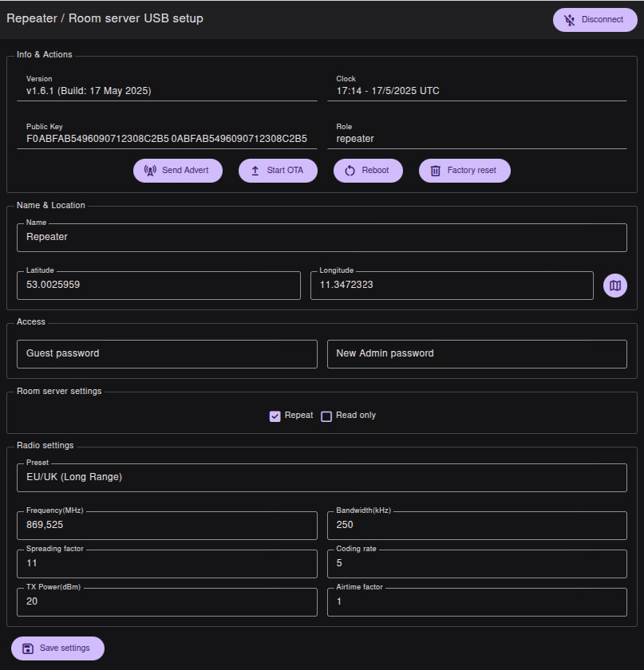Click the Name input field

321,238
